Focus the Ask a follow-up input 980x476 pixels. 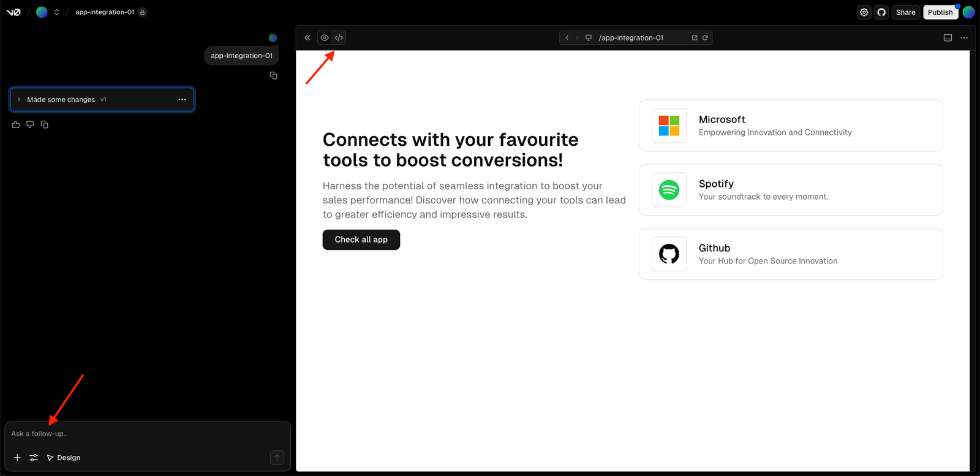147,434
